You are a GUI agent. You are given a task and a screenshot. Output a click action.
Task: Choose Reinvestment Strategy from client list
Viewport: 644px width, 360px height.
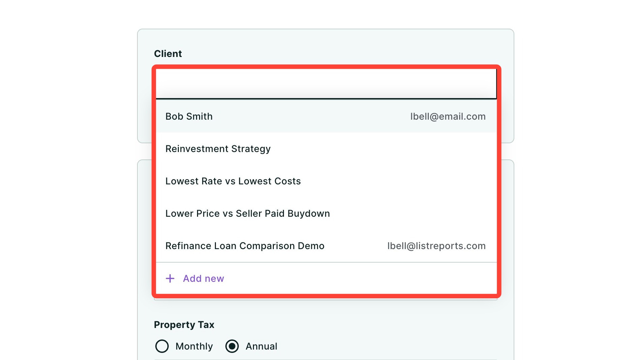pos(326,149)
